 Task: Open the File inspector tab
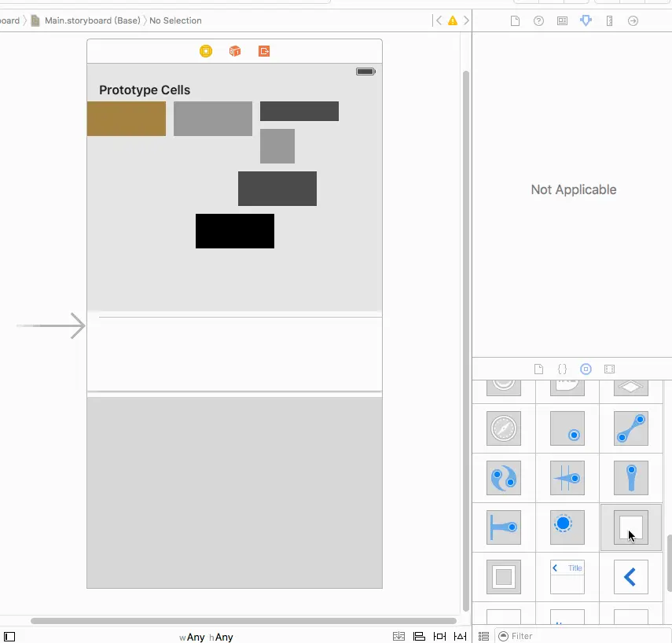[x=515, y=20]
